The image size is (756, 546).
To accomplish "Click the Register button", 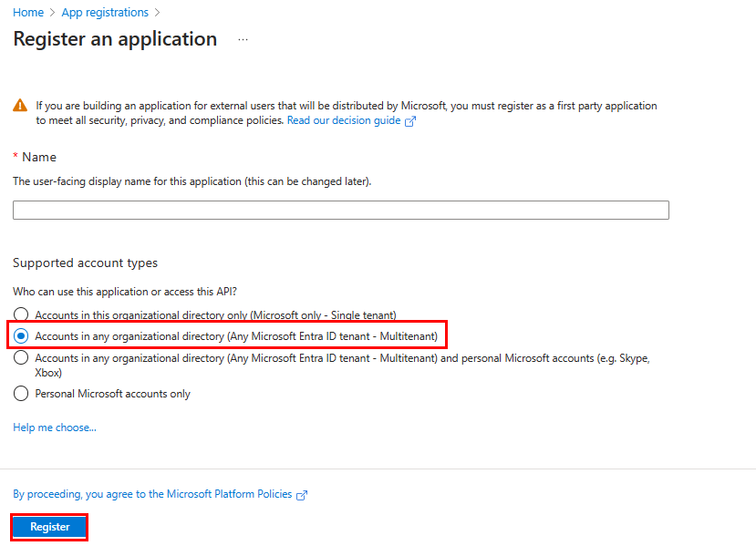I will (x=48, y=526).
